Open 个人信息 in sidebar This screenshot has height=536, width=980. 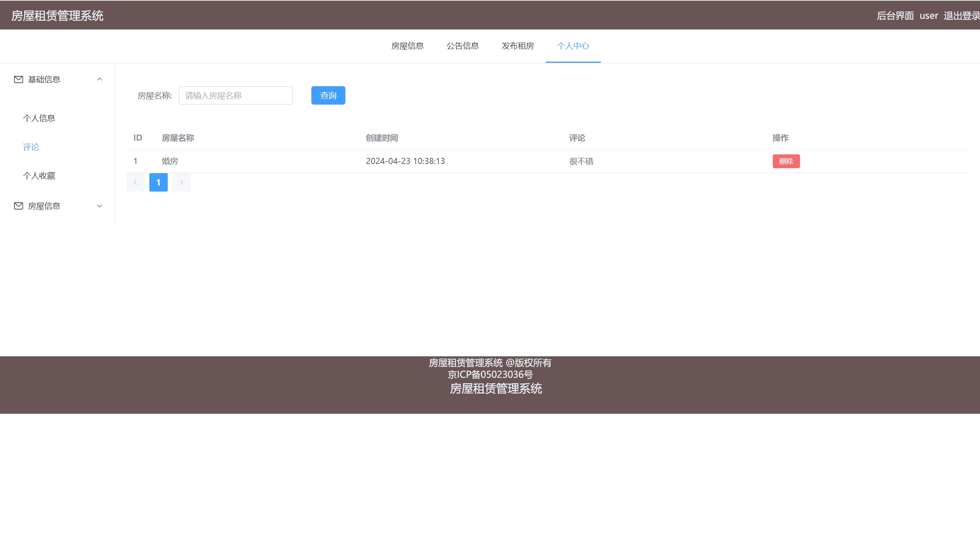coord(39,118)
